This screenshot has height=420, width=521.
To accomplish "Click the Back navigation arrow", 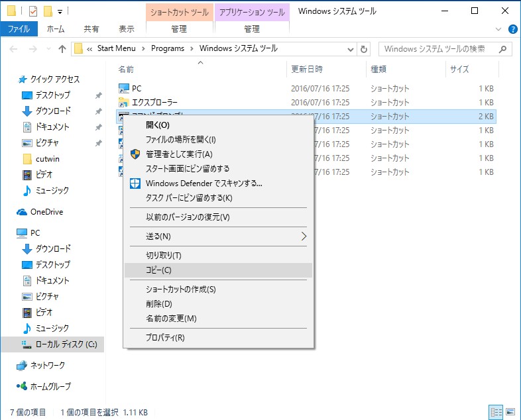I will click(x=13, y=49).
